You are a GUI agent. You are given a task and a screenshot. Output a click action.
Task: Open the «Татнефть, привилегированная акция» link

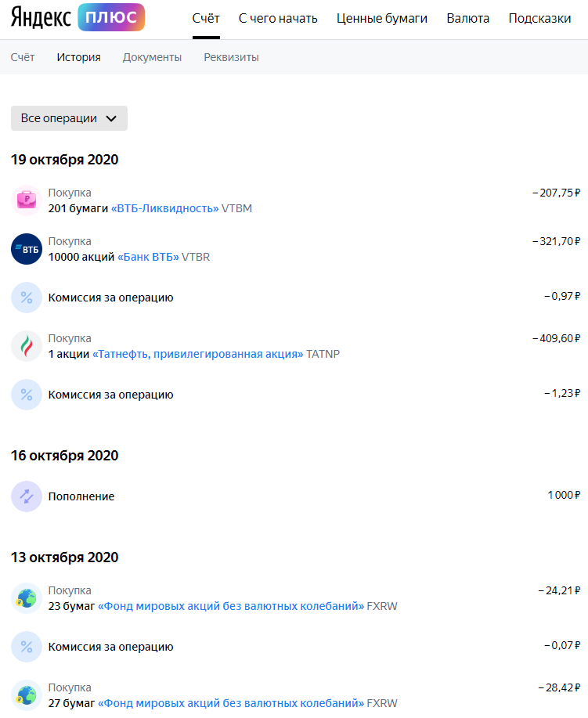click(198, 354)
